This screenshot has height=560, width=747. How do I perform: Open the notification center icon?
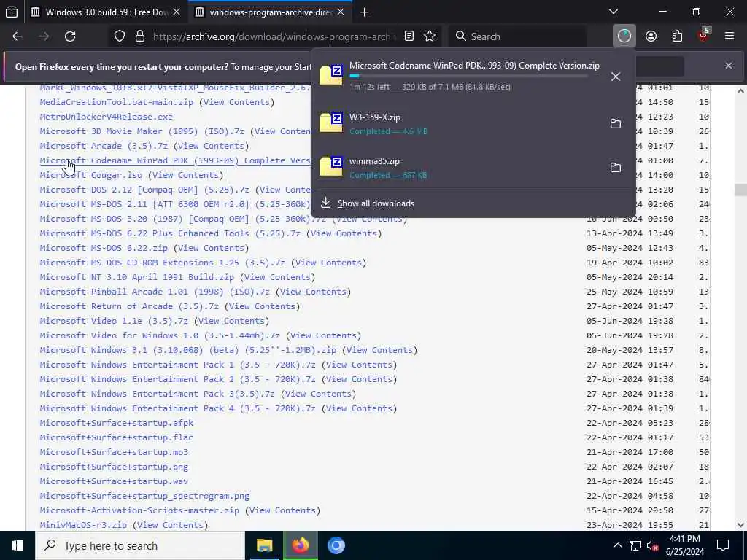coord(723,545)
